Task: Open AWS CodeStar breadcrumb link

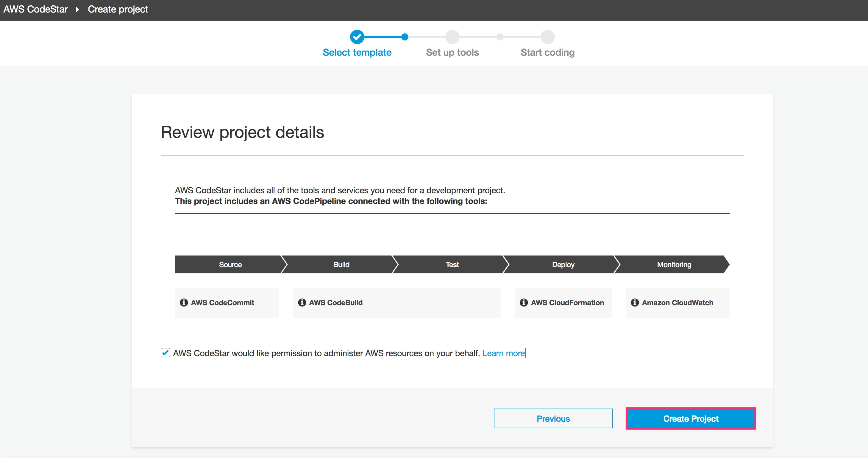Action: 35,10
